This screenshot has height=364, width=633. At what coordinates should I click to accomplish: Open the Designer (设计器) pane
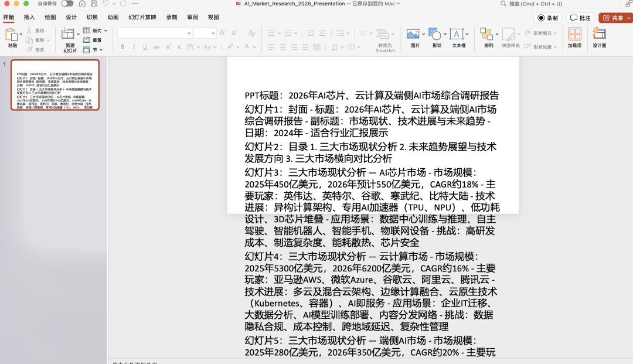pos(599,35)
